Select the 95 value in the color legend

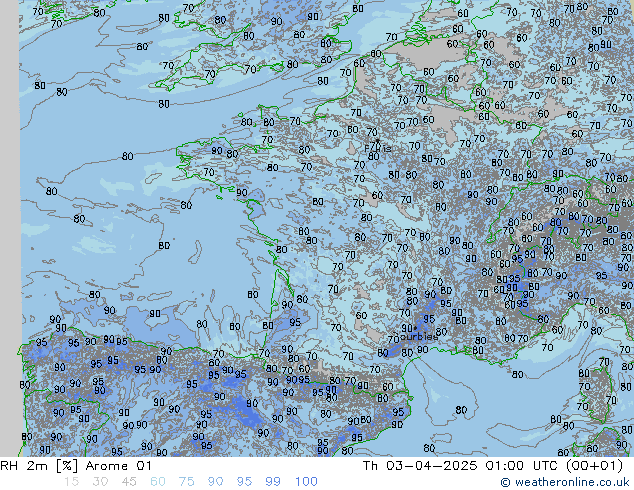click(244, 482)
